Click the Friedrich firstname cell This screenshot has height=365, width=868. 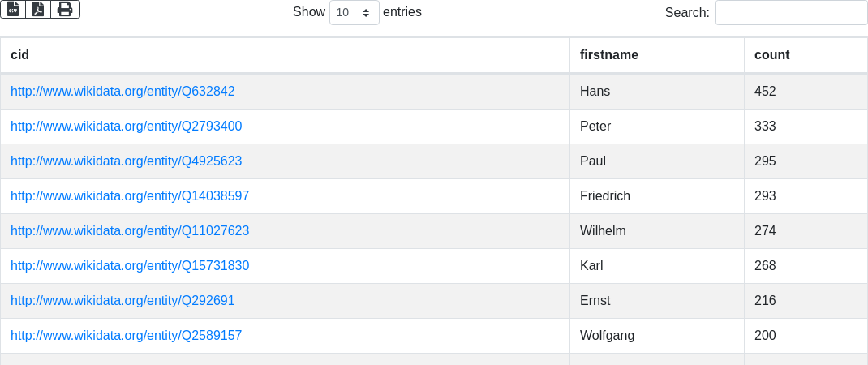pyautogui.click(x=604, y=196)
